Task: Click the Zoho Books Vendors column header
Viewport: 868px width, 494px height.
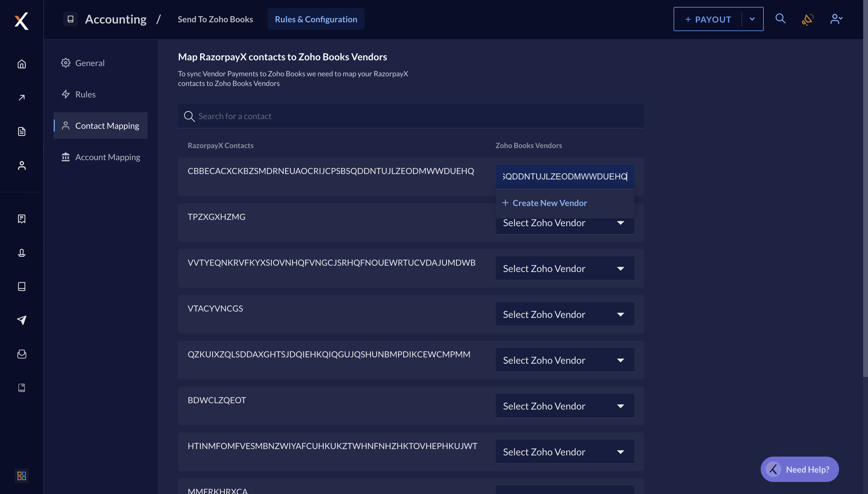Action: (529, 146)
